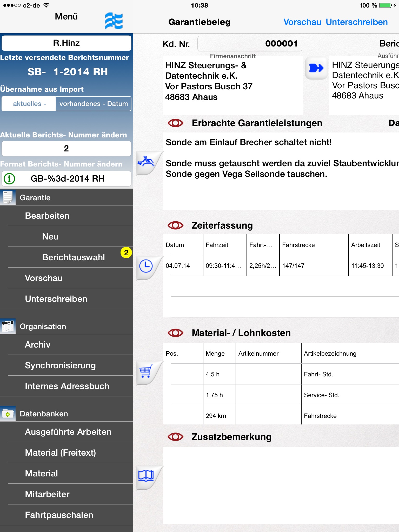Select 'vorhandenes - Datum' segment option

94,104
